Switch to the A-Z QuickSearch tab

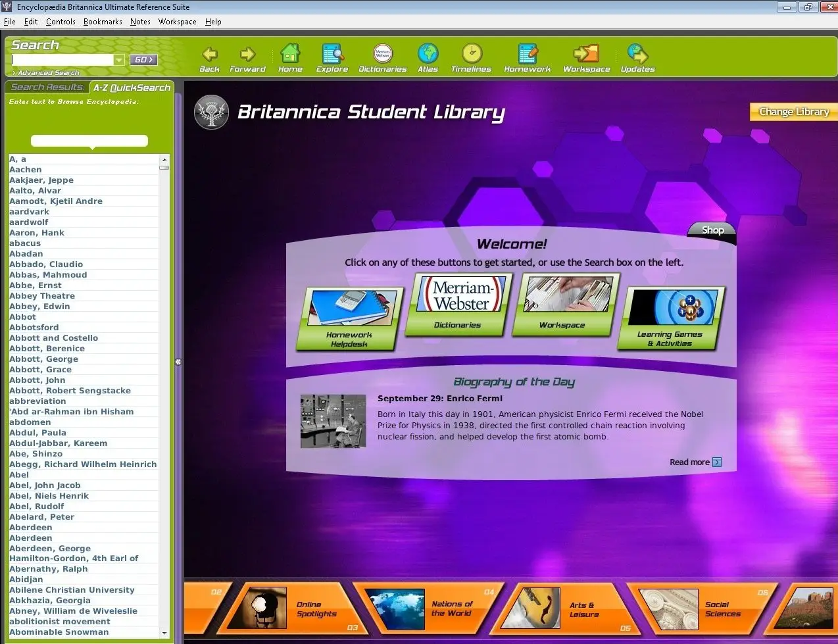pos(132,87)
